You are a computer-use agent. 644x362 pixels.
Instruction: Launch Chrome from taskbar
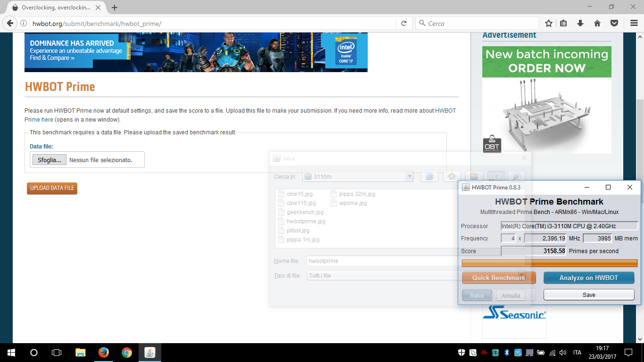tap(126, 352)
